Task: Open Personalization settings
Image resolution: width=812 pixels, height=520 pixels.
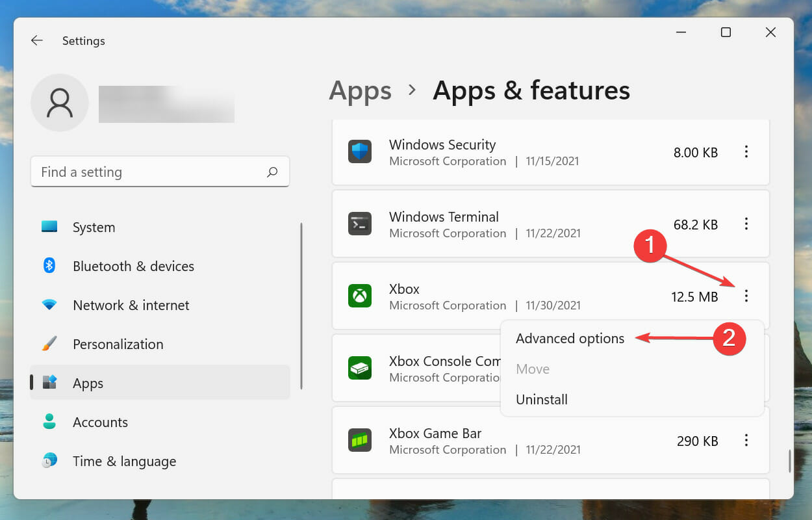Action: [x=117, y=344]
